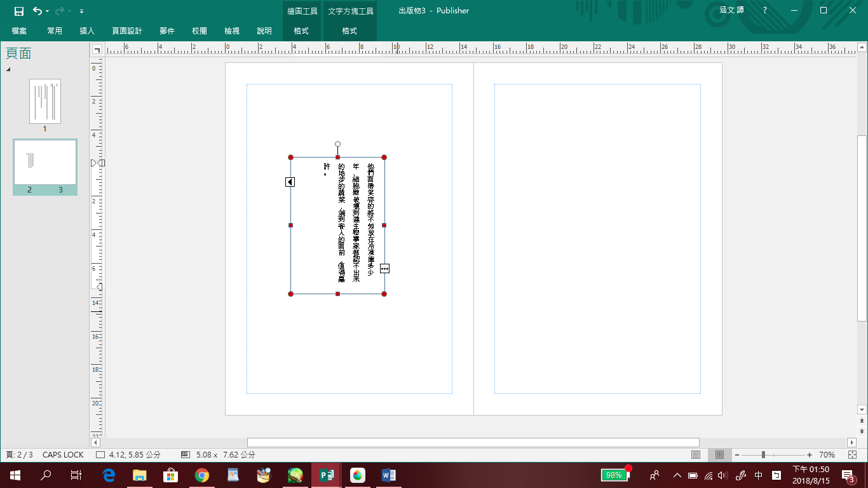Click the previous text box link arrow

(x=290, y=182)
